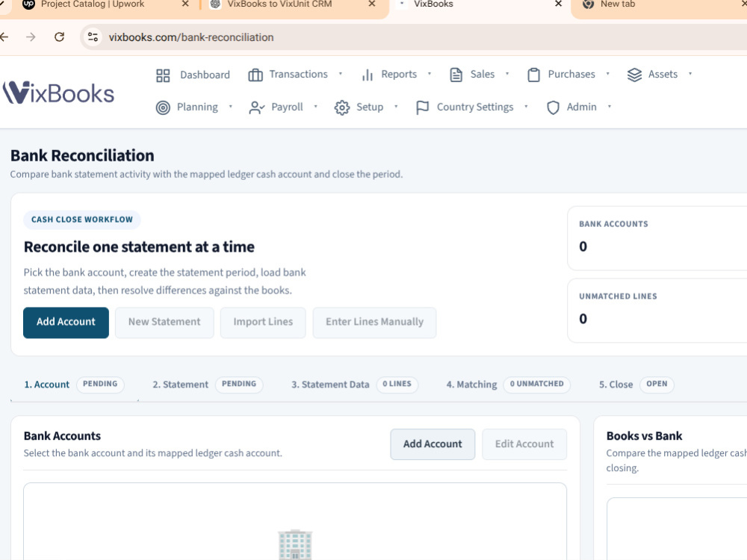The height and width of the screenshot is (560, 747).
Task: Expand the Setup dropdown arrow
Action: click(396, 107)
